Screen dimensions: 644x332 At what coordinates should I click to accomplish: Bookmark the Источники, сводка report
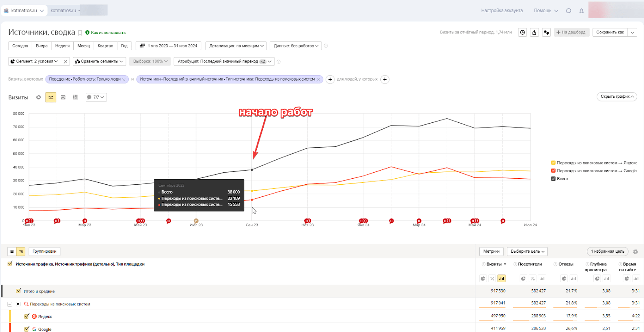click(80, 33)
